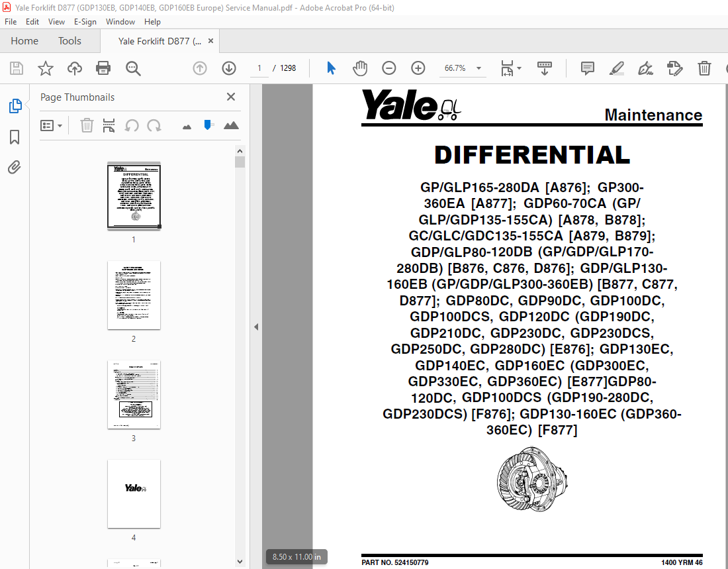This screenshot has height=569, width=728.
Task: Rotate page clockwise
Action: (154, 125)
